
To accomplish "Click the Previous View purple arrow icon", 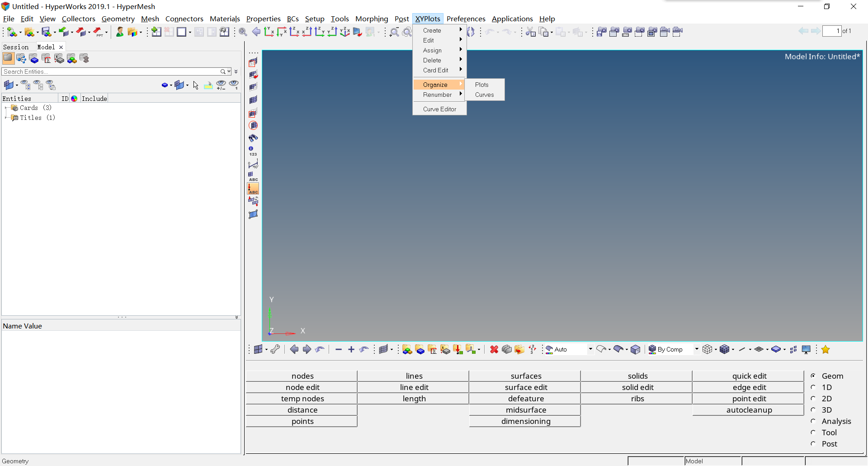I will [256, 32].
